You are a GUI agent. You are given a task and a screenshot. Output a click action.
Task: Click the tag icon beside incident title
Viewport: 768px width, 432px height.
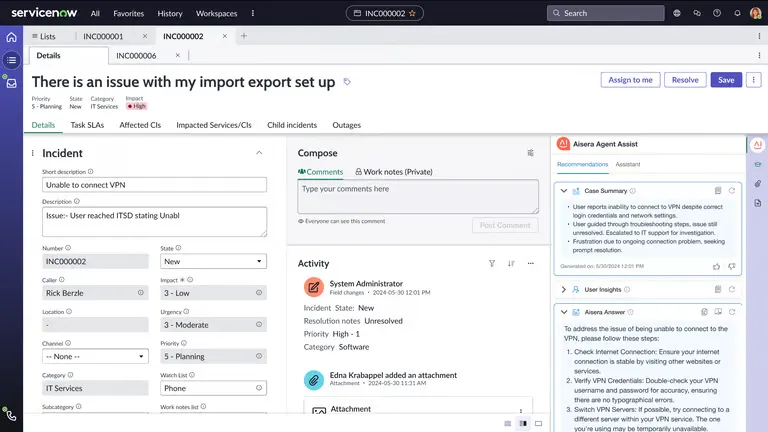(347, 81)
